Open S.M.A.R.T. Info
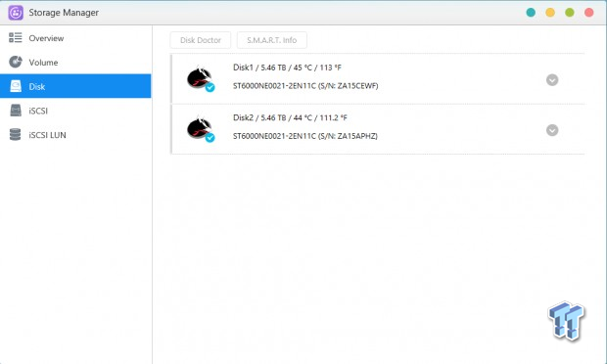Viewport: 607px width, 364px height. (x=272, y=40)
